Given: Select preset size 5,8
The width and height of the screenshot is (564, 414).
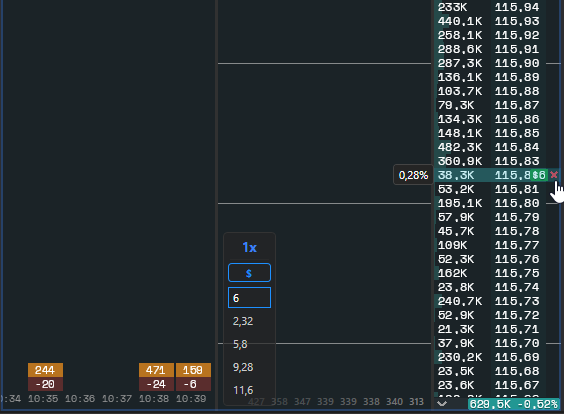Looking at the screenshot, I should [240, 344].
